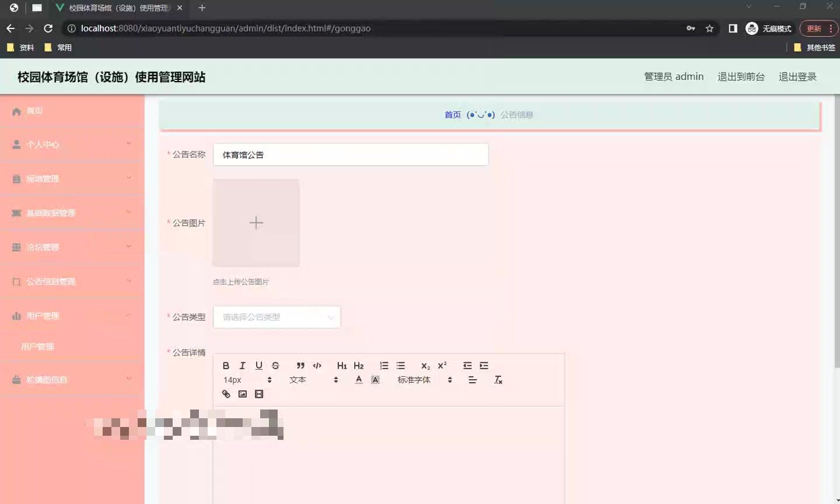Go forward with the browser forward arrow
The height and width of the screenshot is (504, 840).
[x=29, y=29]
